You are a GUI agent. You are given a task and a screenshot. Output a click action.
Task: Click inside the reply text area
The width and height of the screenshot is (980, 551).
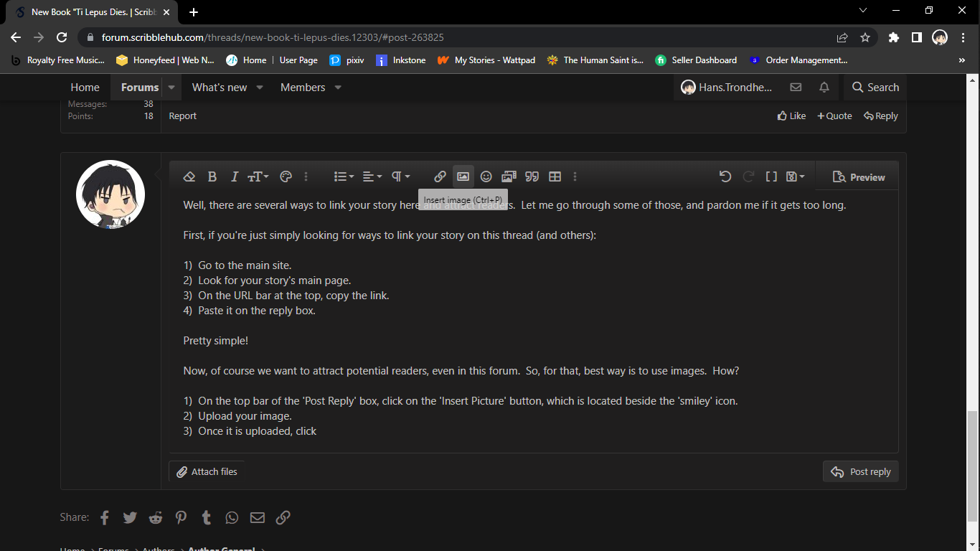tap(531, 323)
